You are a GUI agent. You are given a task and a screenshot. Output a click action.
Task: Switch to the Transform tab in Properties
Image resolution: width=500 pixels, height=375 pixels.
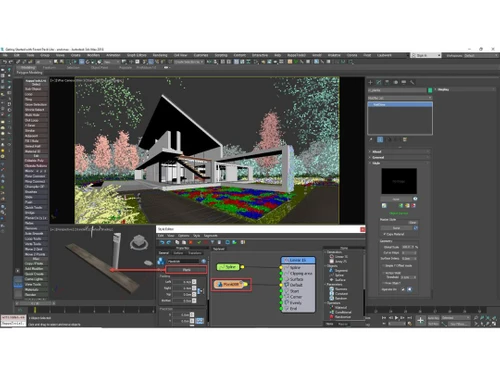pyautogui.click(x=194, y=253)
